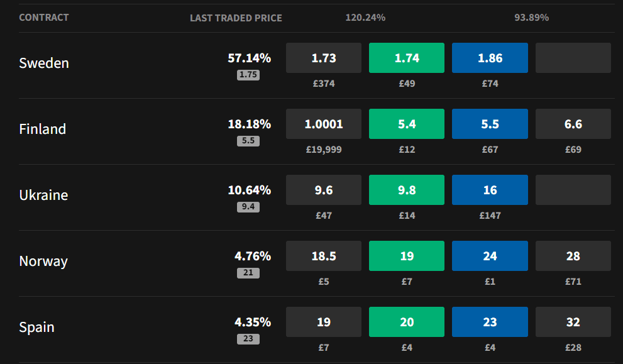Click Finland green 5.4 back price
This screenshot has height=364, width=623.
click(x=407, y=124)
